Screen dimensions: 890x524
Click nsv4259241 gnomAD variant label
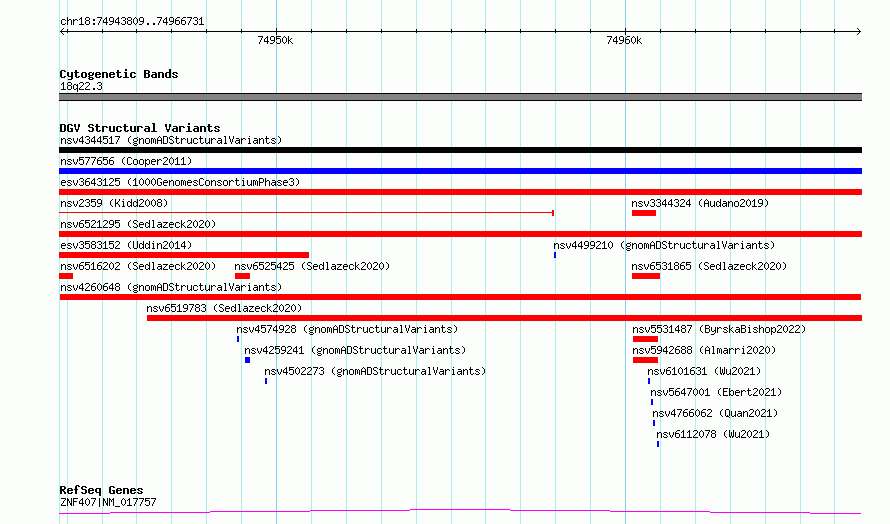coord(355,350)
